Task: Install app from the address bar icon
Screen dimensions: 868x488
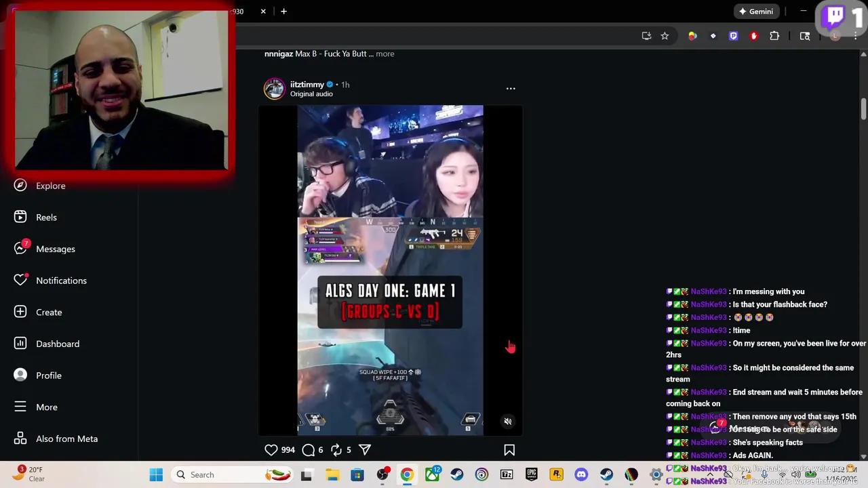Action: [646, 36]
